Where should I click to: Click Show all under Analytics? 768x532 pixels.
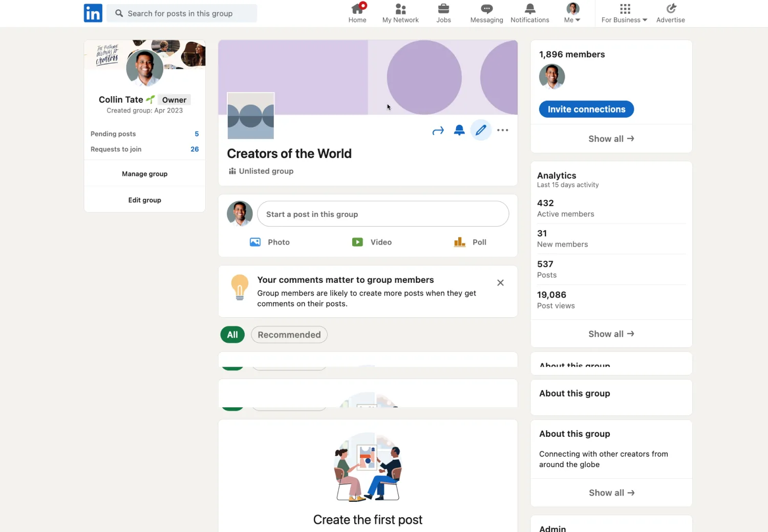611,334
